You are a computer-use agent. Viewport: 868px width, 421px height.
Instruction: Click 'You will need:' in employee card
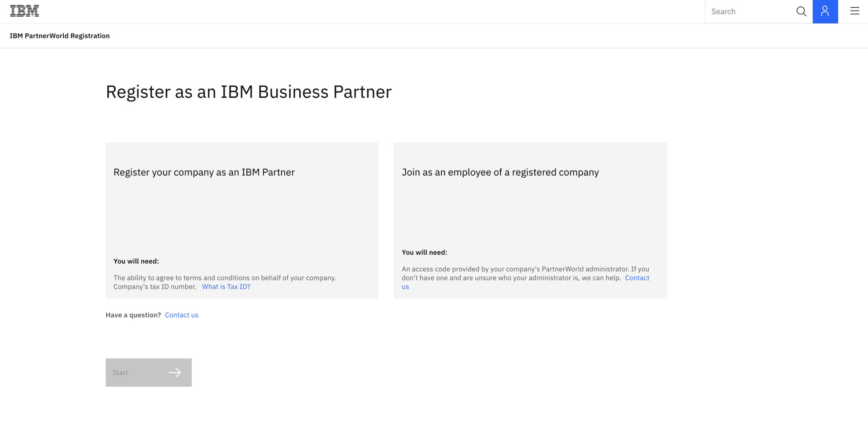425,252
